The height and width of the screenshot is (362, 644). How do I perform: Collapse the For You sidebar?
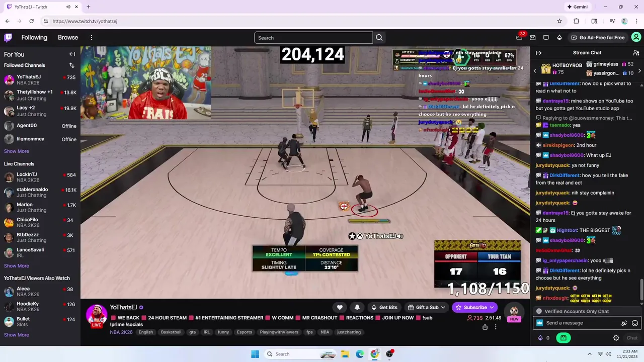pyautogui.click(x=72, y=54)
